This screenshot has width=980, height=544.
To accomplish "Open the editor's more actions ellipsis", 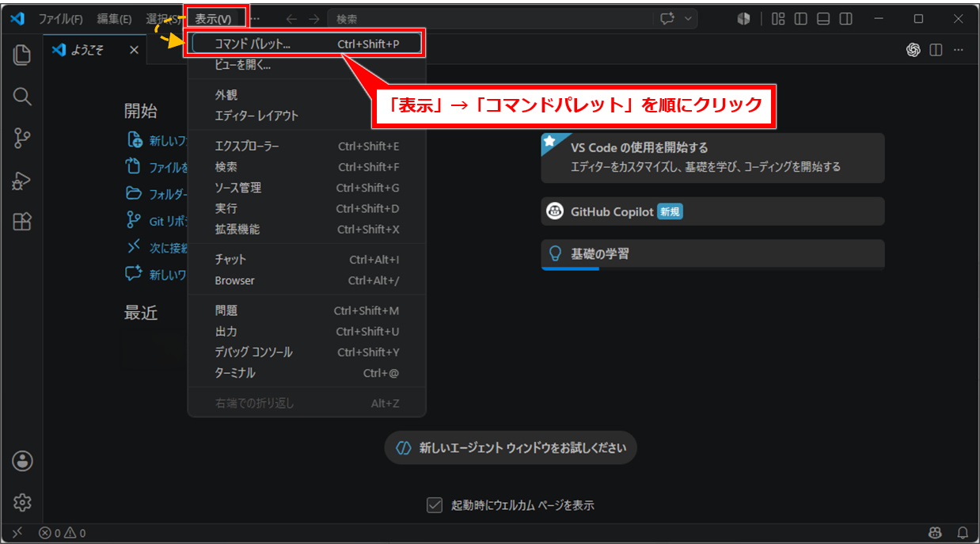I will click(959, 50).
